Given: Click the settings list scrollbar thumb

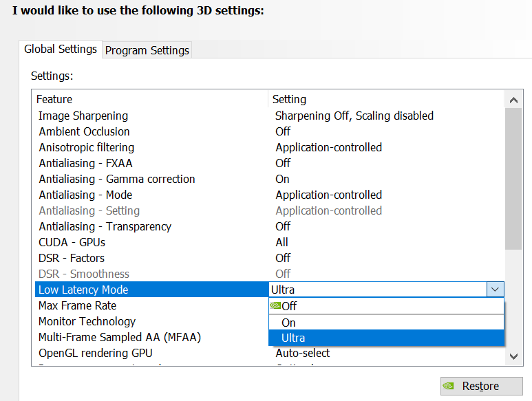Looking at the screenshot, I should pyautogui.click(x=513, y=177).
